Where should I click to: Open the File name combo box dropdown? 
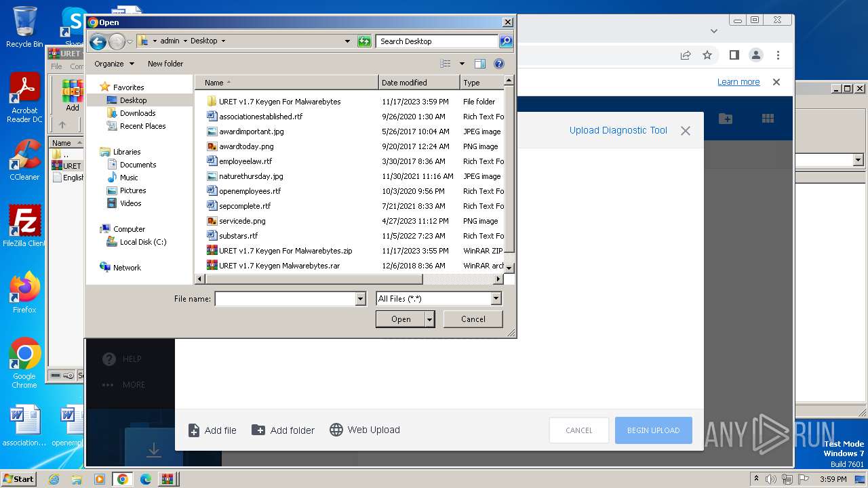click(360, 299)
